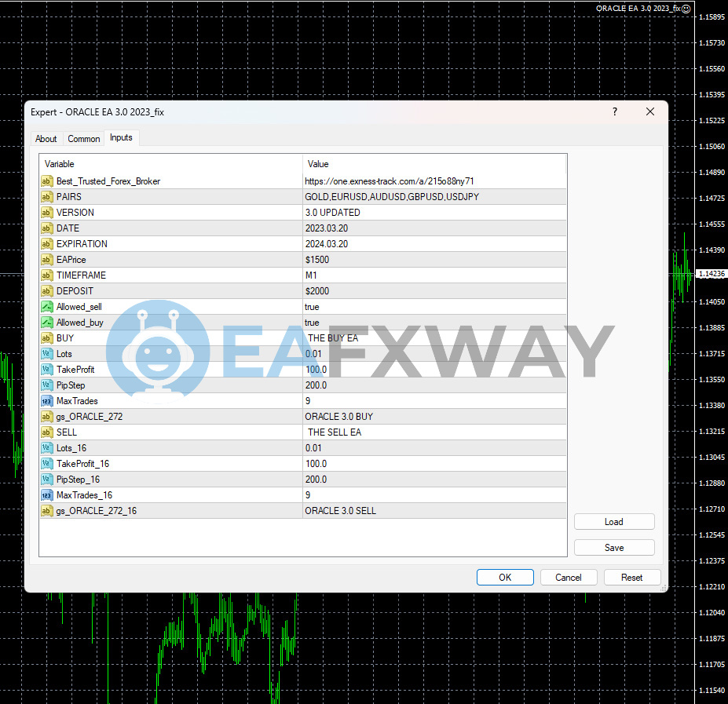Select the string icon of SELL row
The height and width of the screenshot is (704, 728).
pyautogui.click(x=47, y=432)
